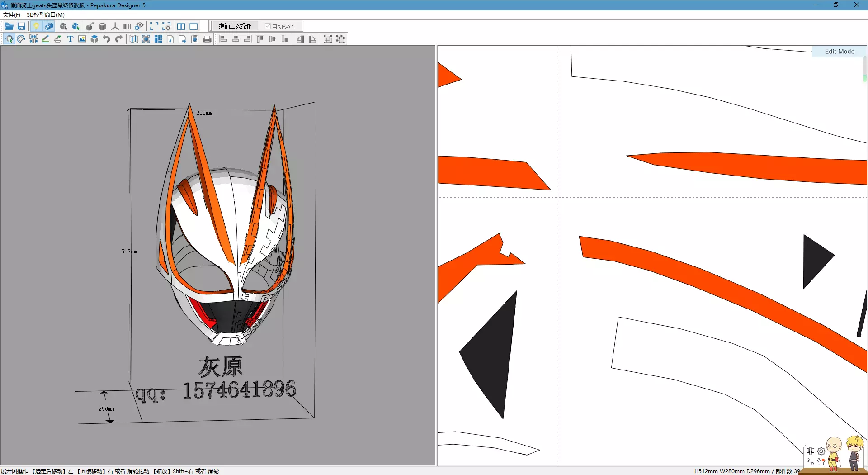Image resolution: width=868 pixels, height=475 pixels.
Task: Toggle the light bulb lighting option
Action: click(x=36, y=26)
